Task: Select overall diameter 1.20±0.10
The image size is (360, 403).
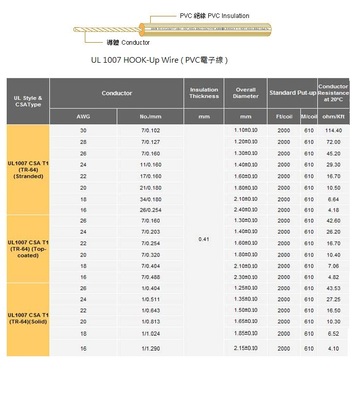Action: (x=246, y=142)
